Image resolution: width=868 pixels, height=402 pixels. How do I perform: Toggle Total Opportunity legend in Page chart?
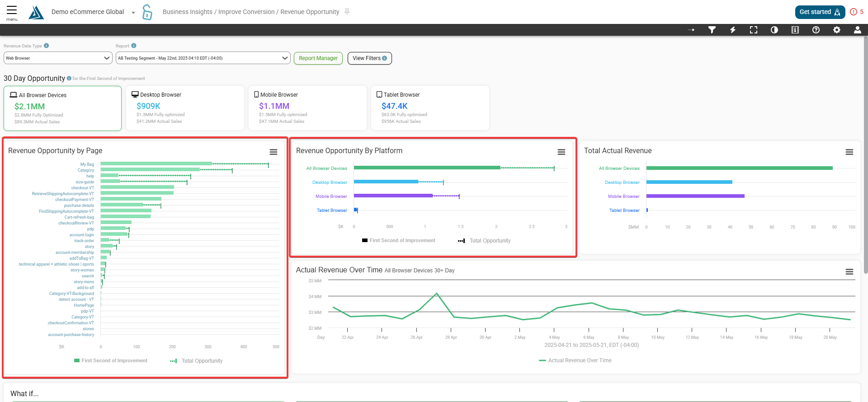196,361
